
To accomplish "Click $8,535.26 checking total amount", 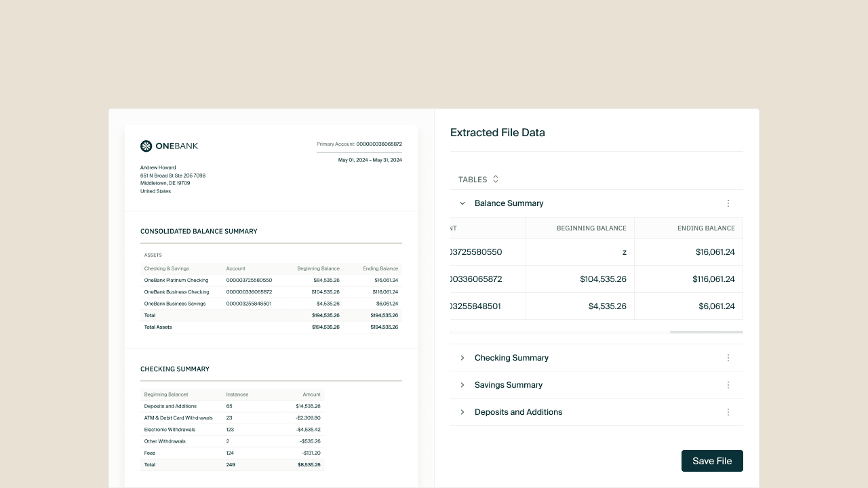I will click(309, 465).
